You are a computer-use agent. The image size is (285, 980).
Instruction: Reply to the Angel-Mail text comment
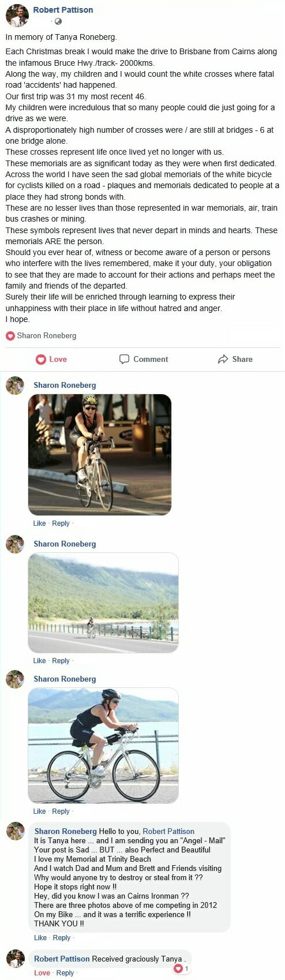61,938
